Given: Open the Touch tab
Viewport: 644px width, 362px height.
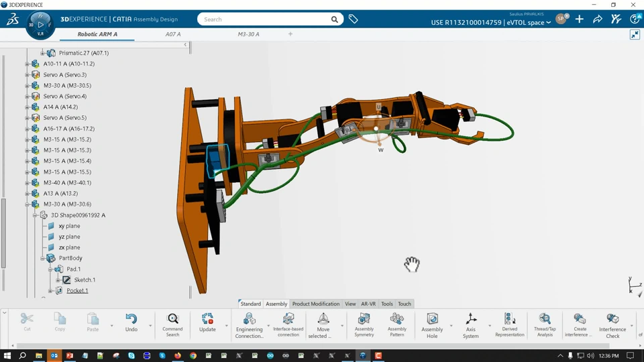Looking at the screenshot, I should (405, 304).
